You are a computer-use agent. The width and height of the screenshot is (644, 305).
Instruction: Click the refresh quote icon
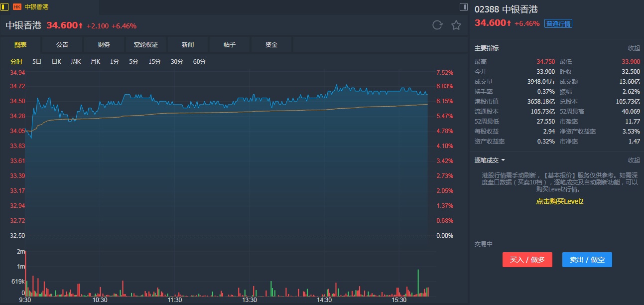click(x=437, y=25)
